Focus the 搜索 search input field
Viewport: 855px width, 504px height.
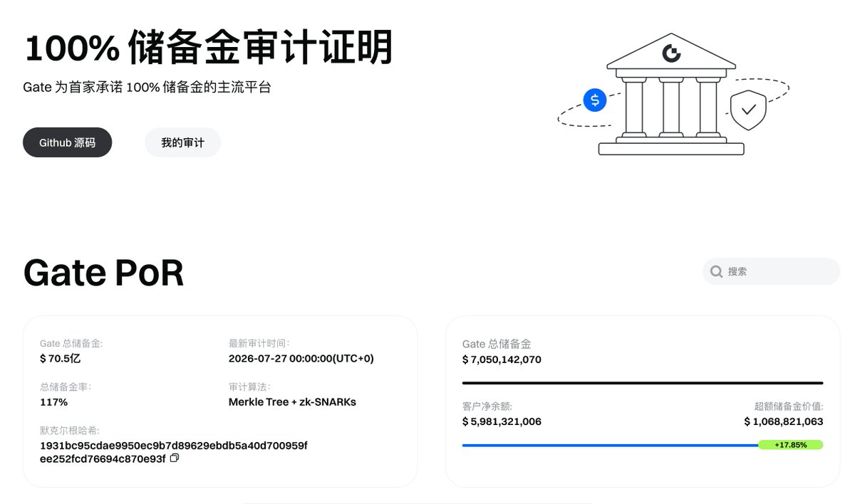(x=771, y=271)
